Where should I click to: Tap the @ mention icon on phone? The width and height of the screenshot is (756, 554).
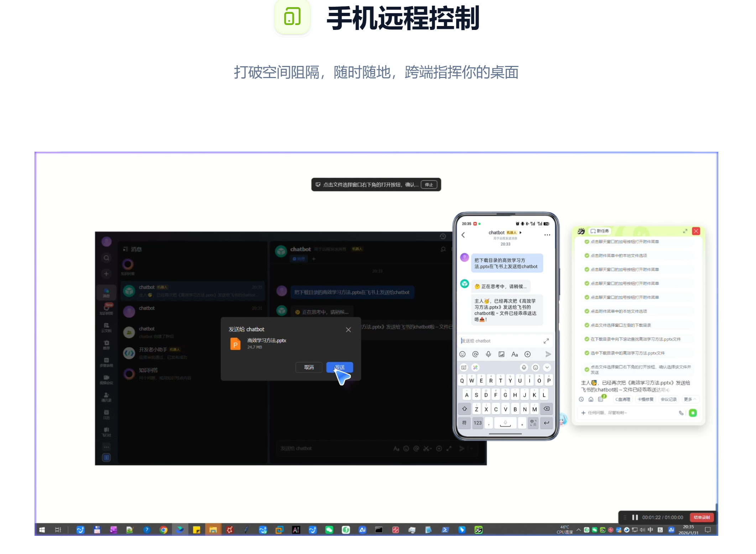pyautogui.click(x=475, y=354)
